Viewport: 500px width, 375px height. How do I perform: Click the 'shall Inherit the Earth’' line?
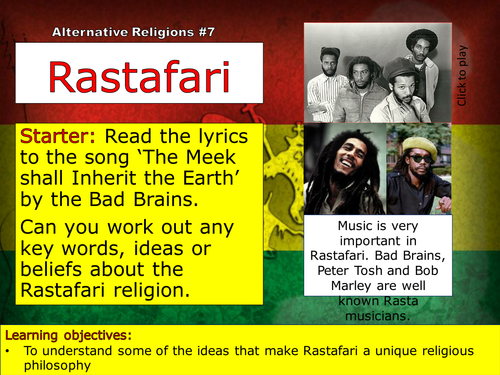130,178
